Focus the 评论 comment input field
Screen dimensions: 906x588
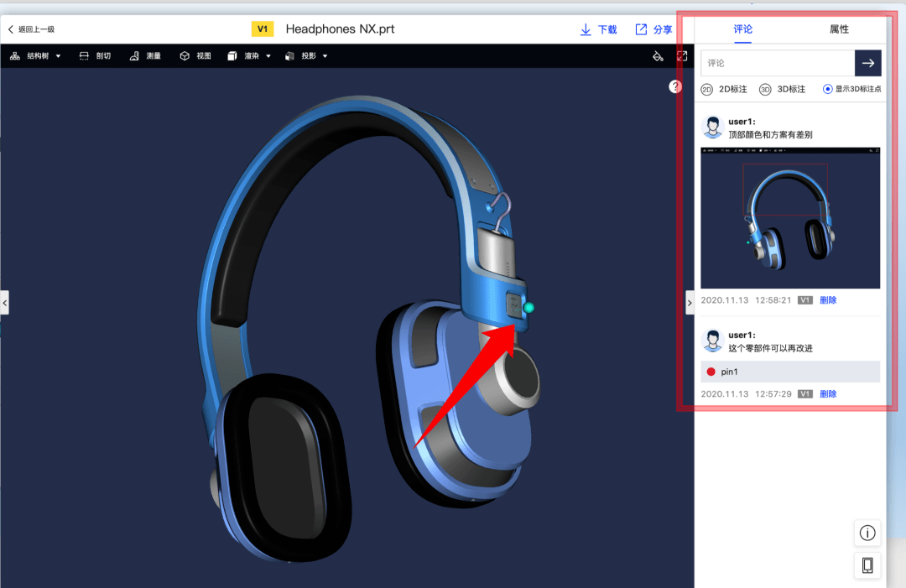coord(778,63)
